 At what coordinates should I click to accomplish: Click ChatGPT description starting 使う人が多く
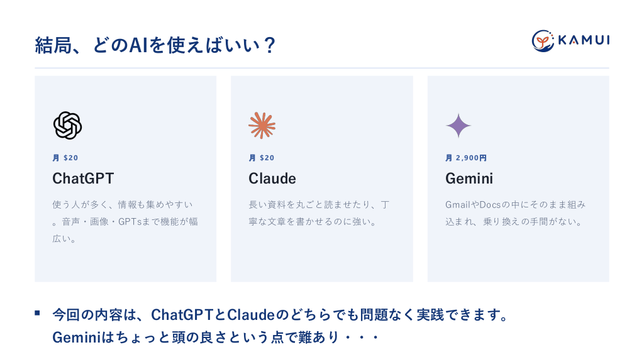coord(125,222)
